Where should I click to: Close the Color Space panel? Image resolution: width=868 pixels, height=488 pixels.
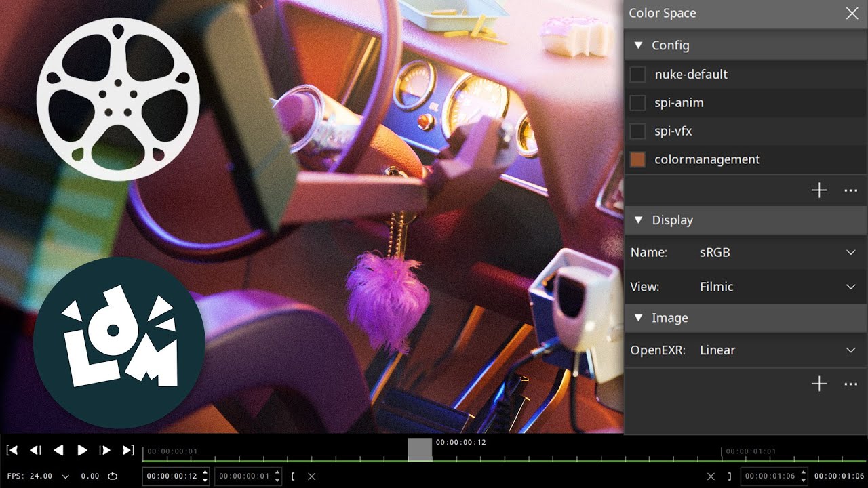point(852,14)
